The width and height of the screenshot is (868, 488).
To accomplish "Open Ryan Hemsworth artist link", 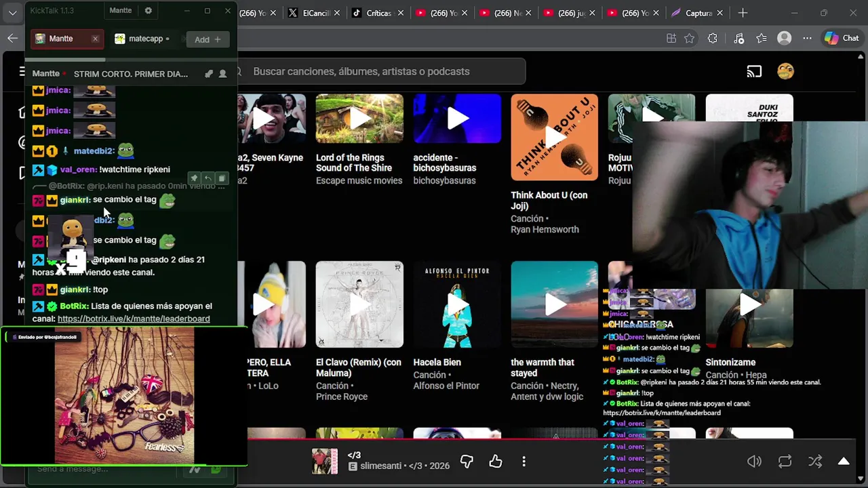I will pos(545,229).
